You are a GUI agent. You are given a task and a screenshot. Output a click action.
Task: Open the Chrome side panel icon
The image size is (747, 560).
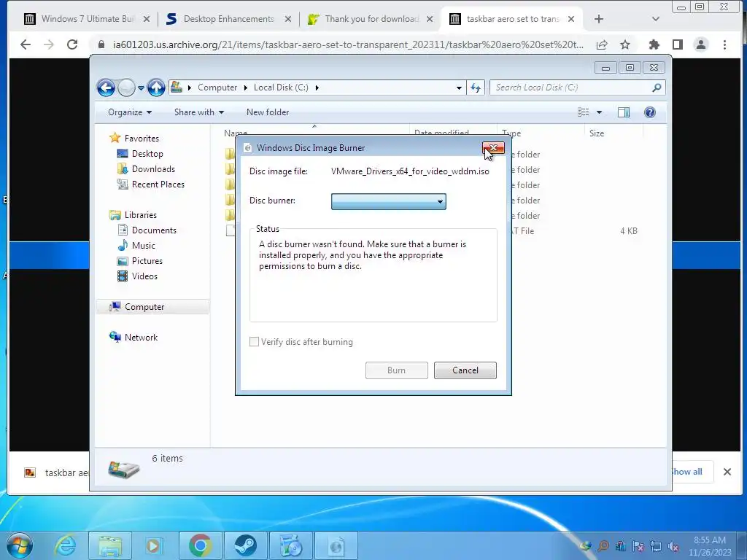tap(678, 44)
